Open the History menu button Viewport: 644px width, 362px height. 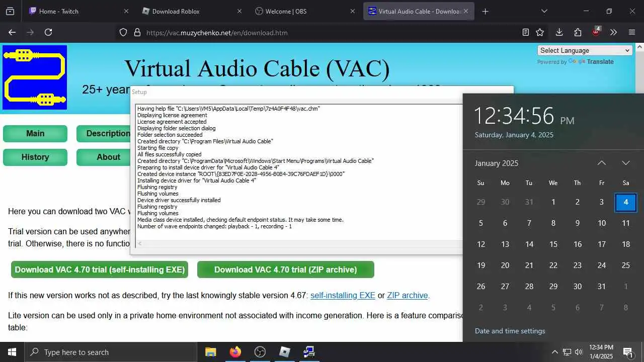click(x=35, y=157)
